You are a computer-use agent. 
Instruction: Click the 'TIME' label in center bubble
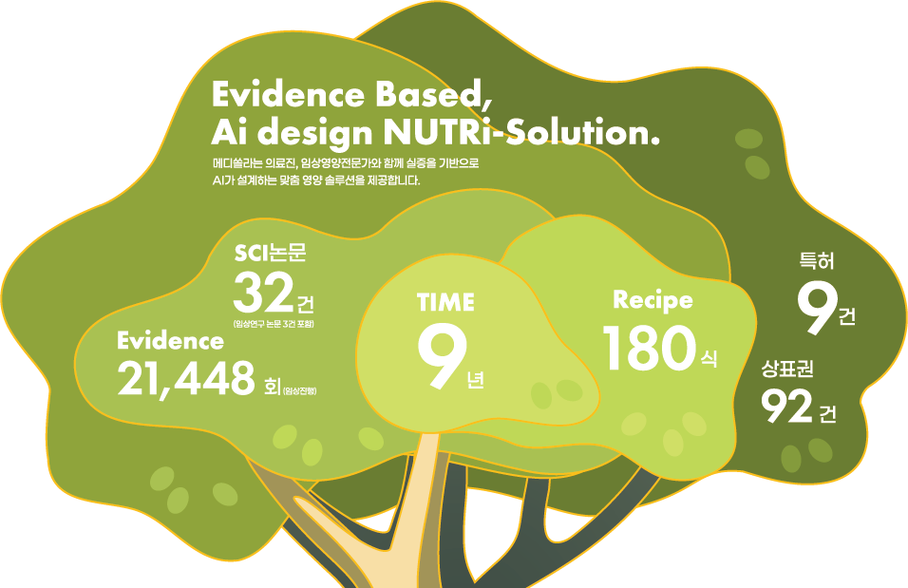445,302
